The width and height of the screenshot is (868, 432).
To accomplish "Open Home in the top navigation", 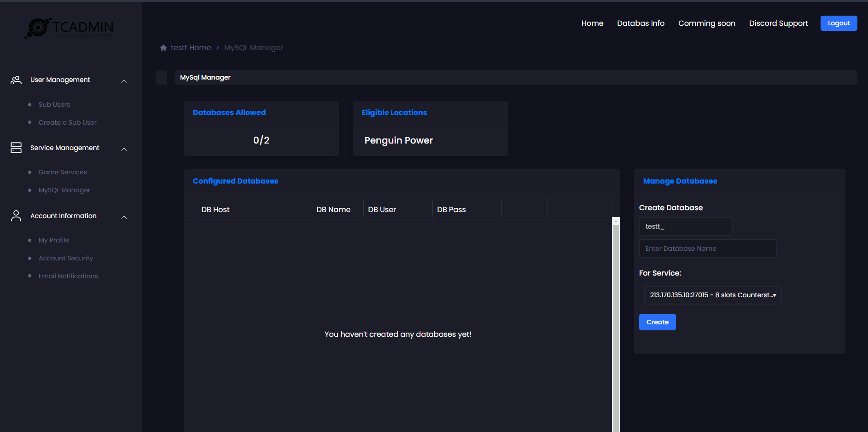I will (x=592, y=23).
